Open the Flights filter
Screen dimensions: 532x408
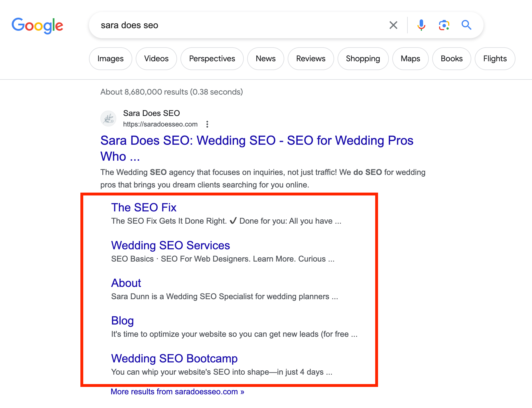click(x=495, y=59)
